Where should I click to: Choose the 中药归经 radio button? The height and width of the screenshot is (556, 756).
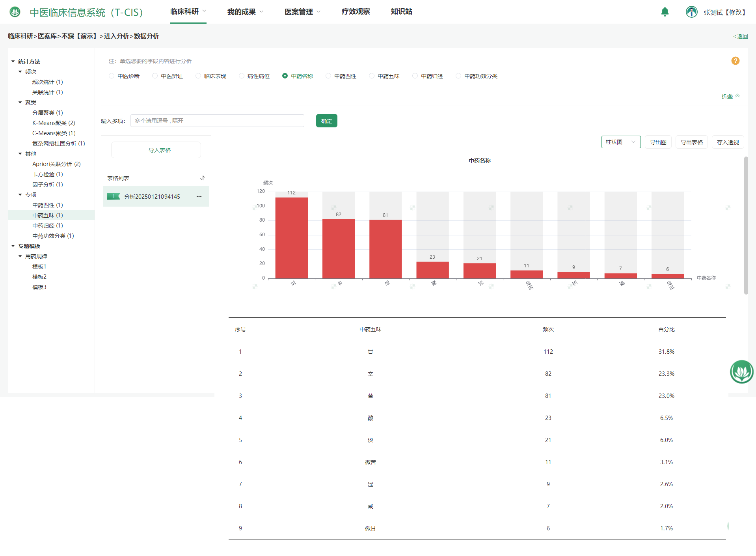(415, 76)
